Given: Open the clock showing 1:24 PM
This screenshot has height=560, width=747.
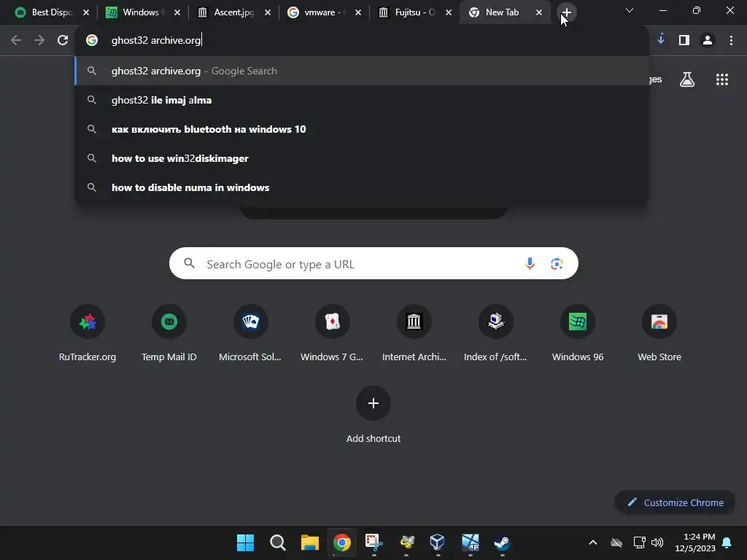Looking at the screenshot, I should (695, 542).
